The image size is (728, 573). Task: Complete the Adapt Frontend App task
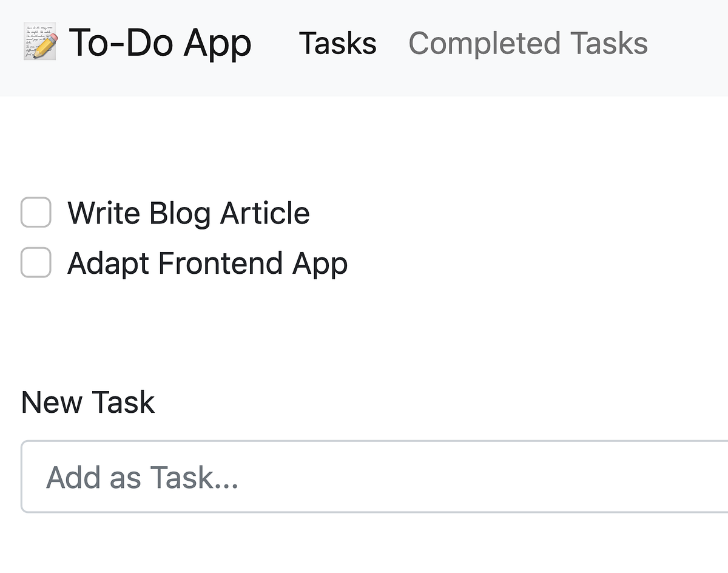tap(35, 263)
